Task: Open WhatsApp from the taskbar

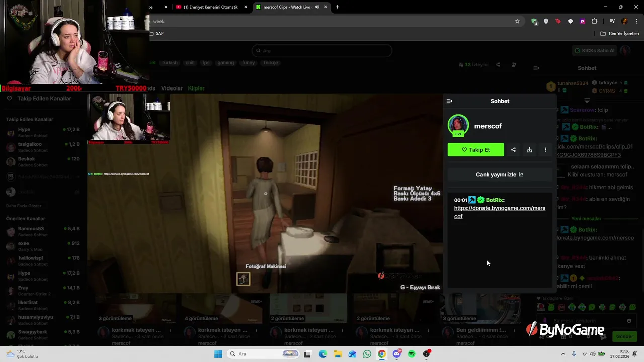Action: click(x=367, y=354)
